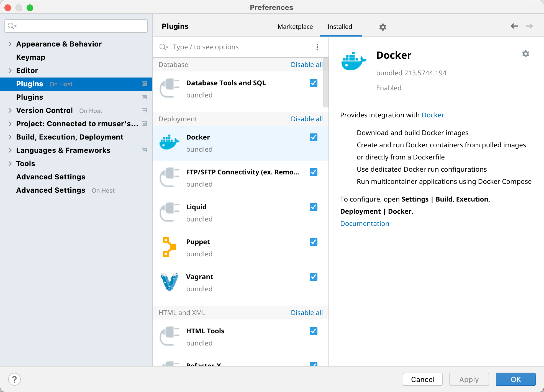
Task: Open the Docker plugin gear options menu
Action: click(x=526, y=54)
